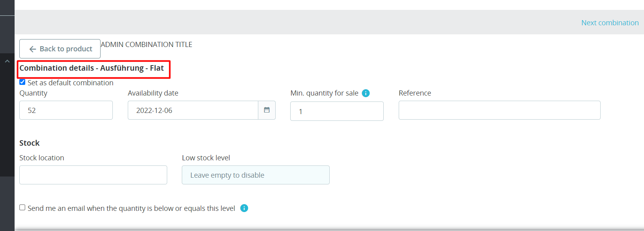Viewport: 644px width, 231px height.
Task: Collapse the sidebar using the up chevron
Action: click(x=7, y=61)
